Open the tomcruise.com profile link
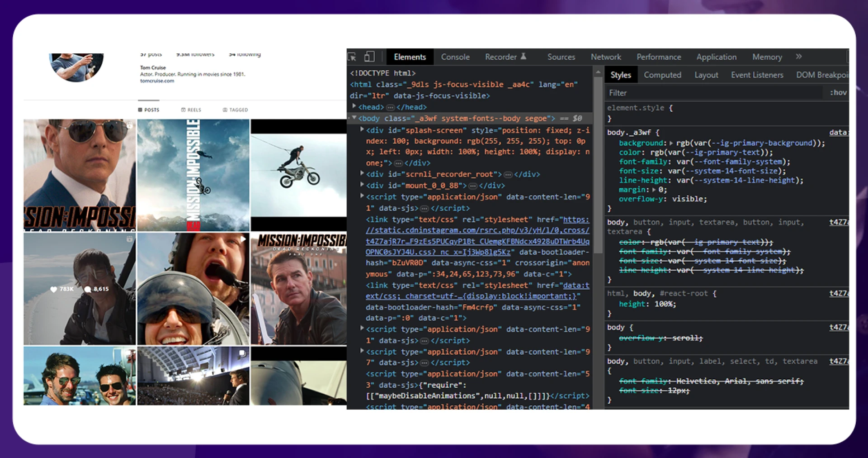The width and height of the screenshot is (868, 458). (157, 81)
